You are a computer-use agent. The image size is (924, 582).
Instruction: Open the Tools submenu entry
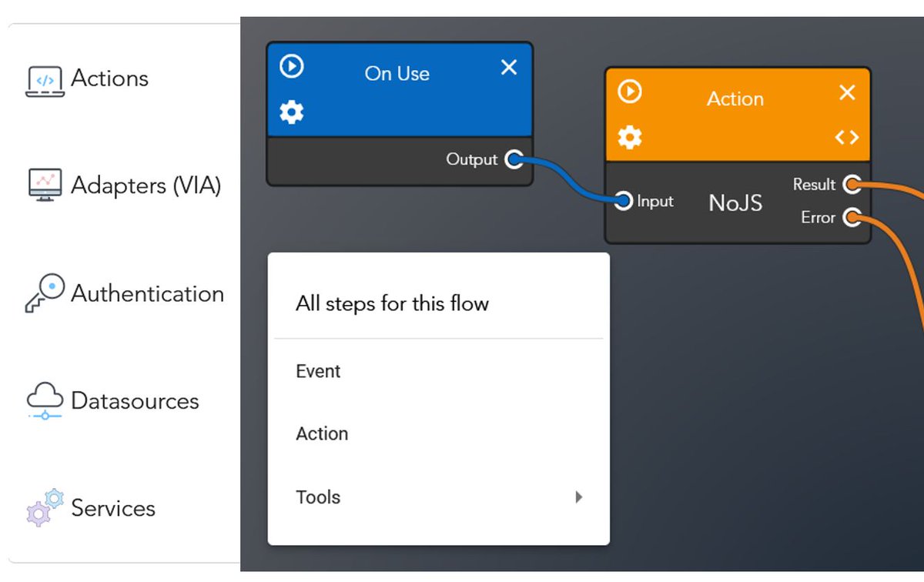pos(438,497)
